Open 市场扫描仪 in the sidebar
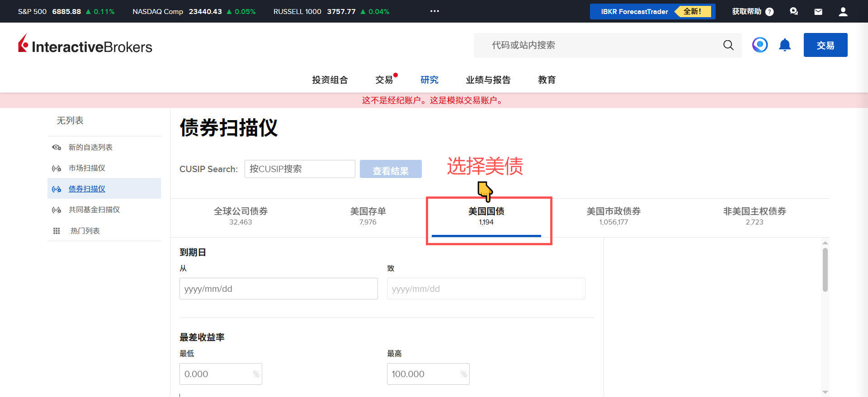This screenshot has width=868, height=397. 87,168
